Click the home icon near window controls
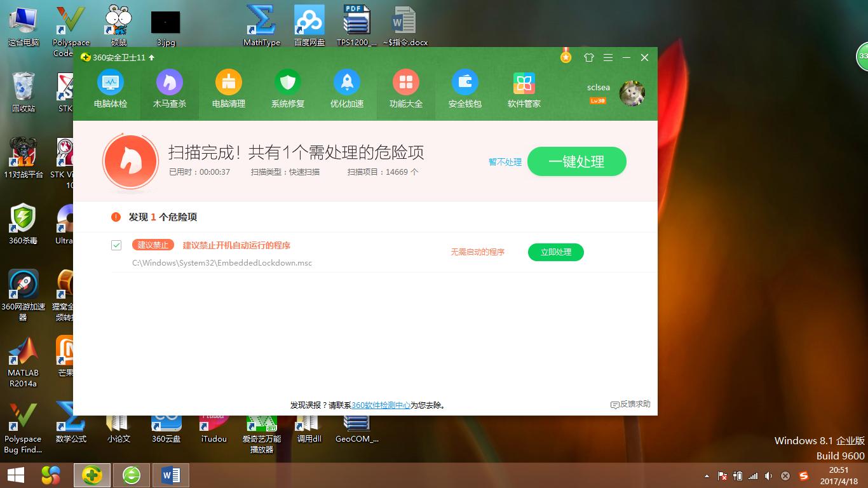868x488 pixels. [588, 57]
